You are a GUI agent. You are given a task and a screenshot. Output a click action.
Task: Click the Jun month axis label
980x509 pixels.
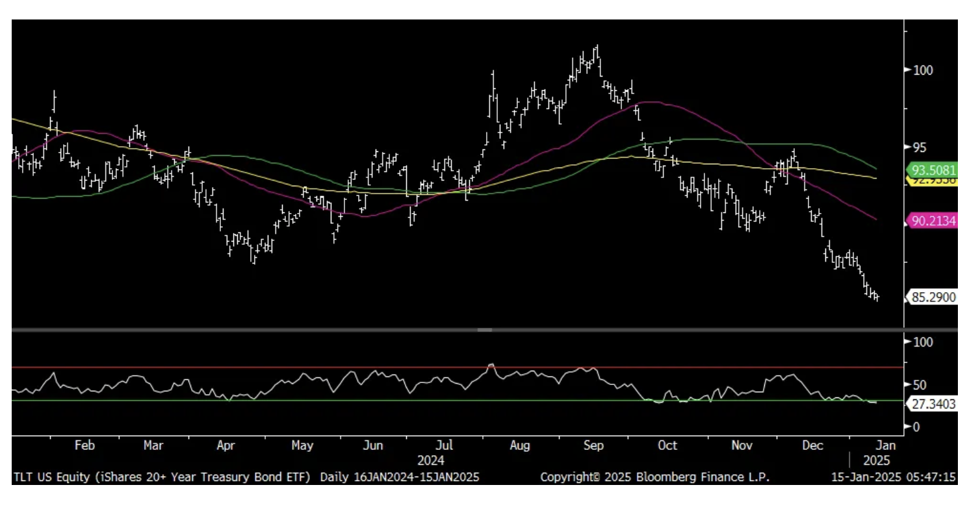coord(373,445)
